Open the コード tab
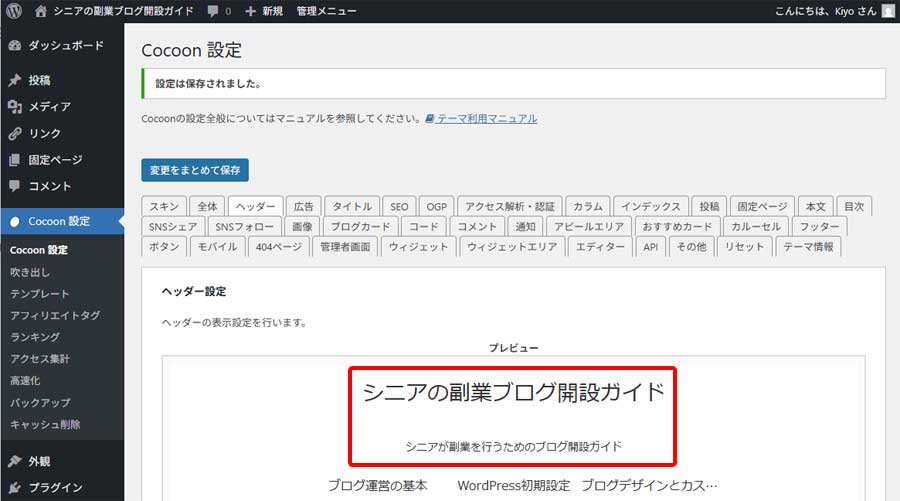This screenshot has width=900, height=501. click(424, 227)
